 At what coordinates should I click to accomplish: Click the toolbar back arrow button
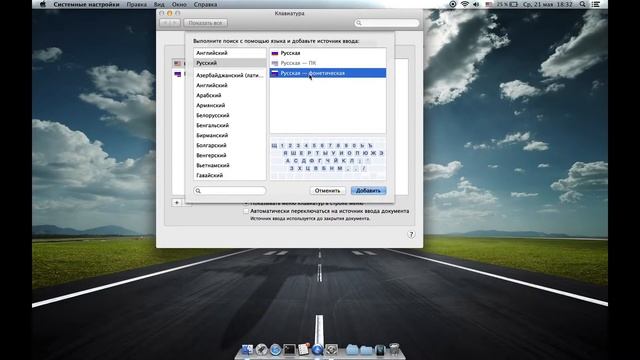165,23
